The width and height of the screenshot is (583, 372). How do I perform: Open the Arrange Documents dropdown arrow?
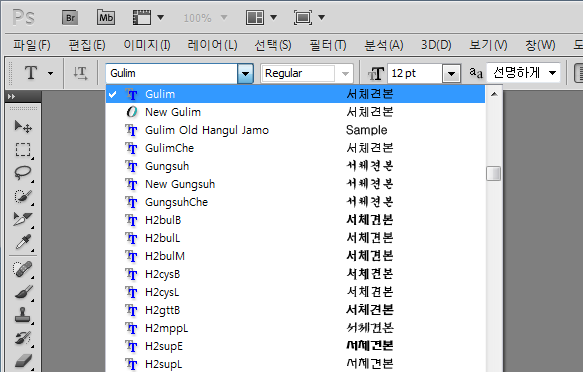(273, 17)
